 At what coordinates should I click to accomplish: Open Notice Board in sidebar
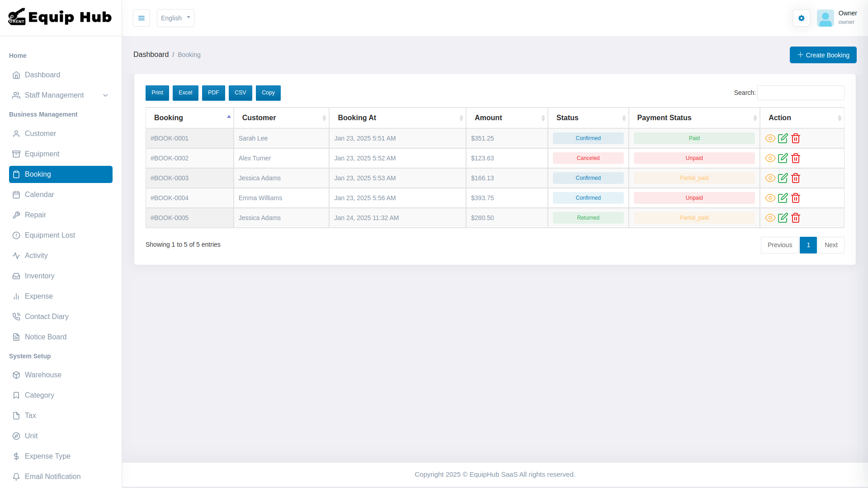(x=61, y=337)
